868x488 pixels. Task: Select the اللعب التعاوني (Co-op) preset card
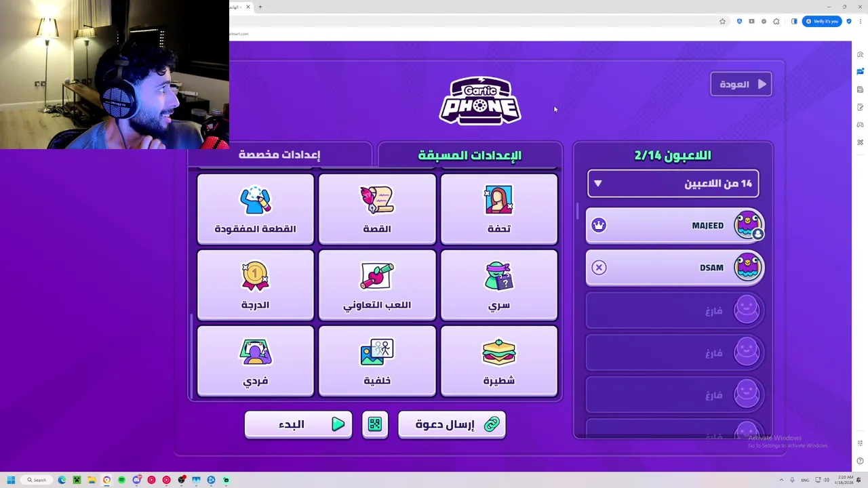(x=377, y=285)
